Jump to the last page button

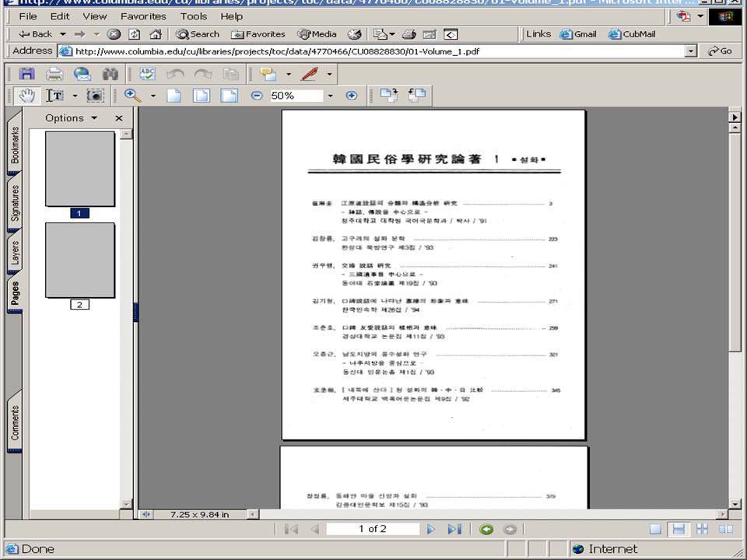pyautogui.click(x=454, y=529)
